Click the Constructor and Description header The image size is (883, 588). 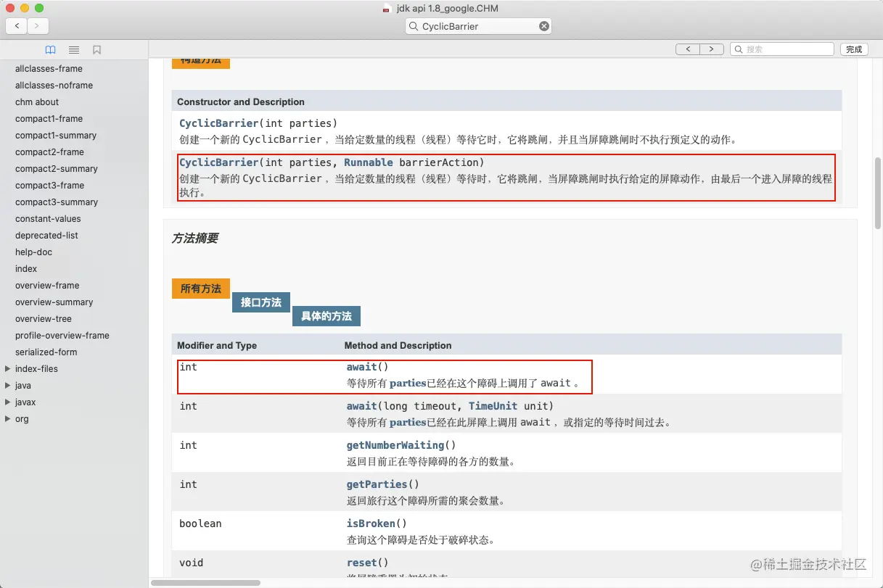[x=241, y=102]
